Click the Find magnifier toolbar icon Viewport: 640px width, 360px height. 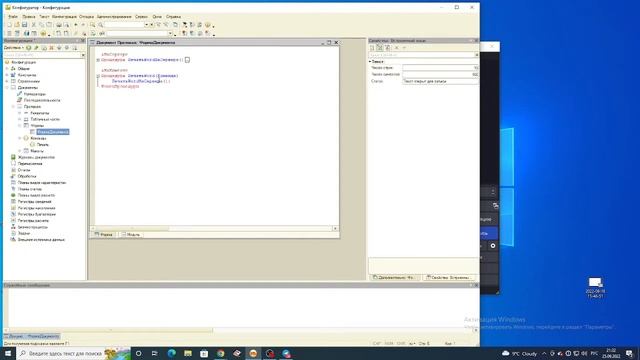click(93, 25)
